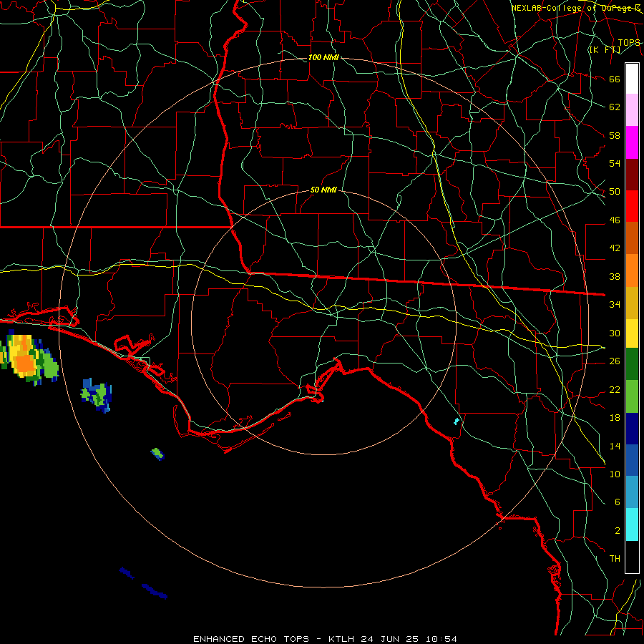Click the dark maroon legend color block
This screenshot has width=644, height=644.
[632, 175]
